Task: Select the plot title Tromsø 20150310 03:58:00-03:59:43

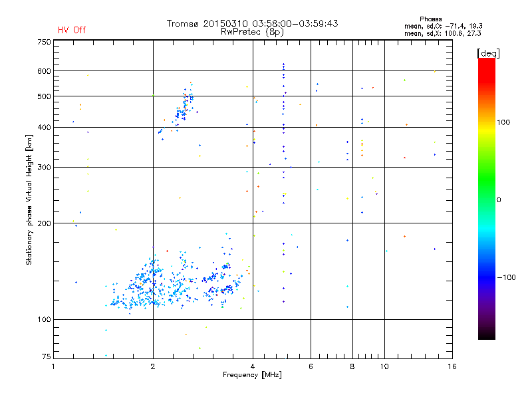Action: [252, 23]
